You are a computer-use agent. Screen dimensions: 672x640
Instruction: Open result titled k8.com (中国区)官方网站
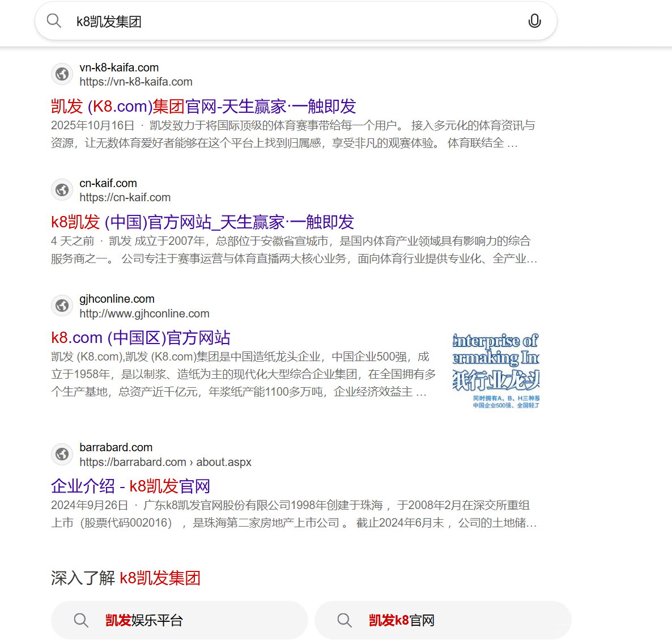[141, 338]
